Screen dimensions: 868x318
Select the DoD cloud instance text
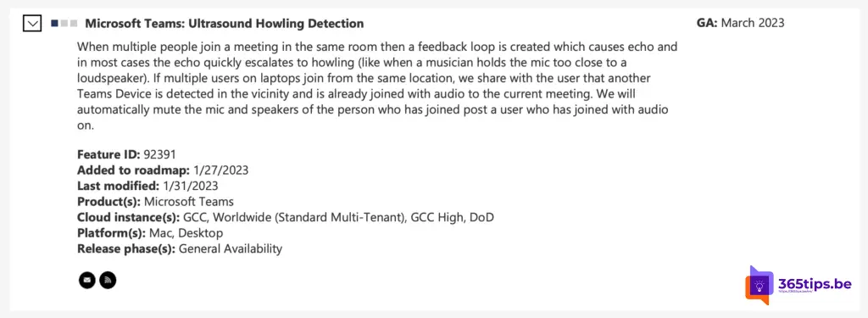coord(481,217)
